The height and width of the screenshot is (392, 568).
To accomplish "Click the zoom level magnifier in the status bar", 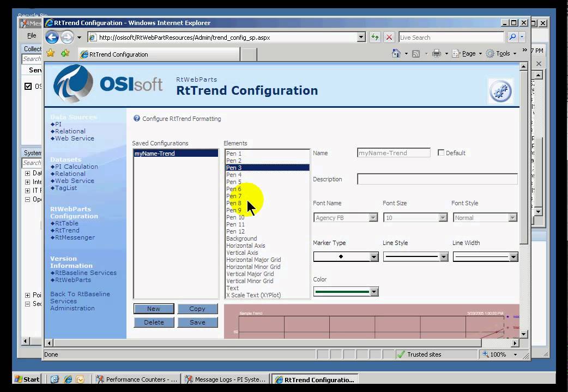I will pos(486,354).
